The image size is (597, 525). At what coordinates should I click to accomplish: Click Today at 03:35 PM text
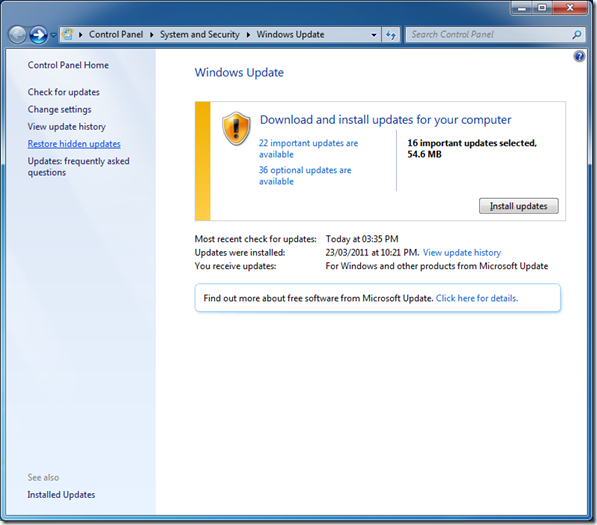tap(362, 239)
